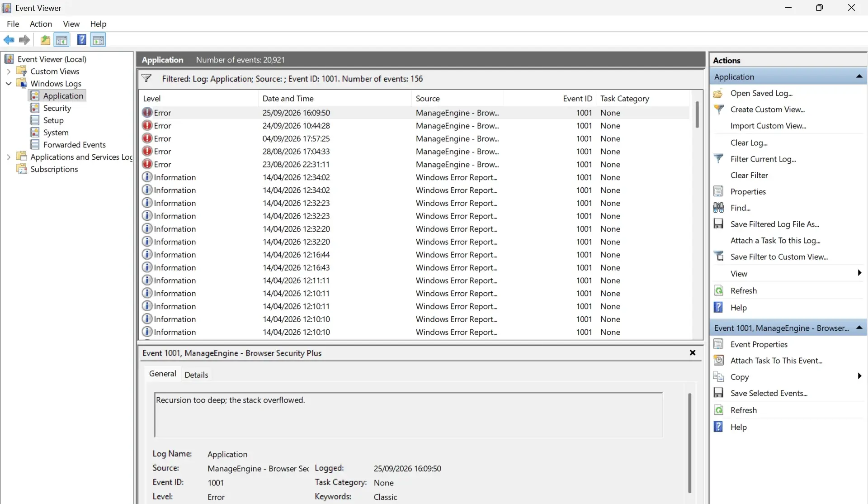The width and height of the screenshot is (868, 504).
Task: Open the View submenu arrow in Actions
Action: [859, 273]
